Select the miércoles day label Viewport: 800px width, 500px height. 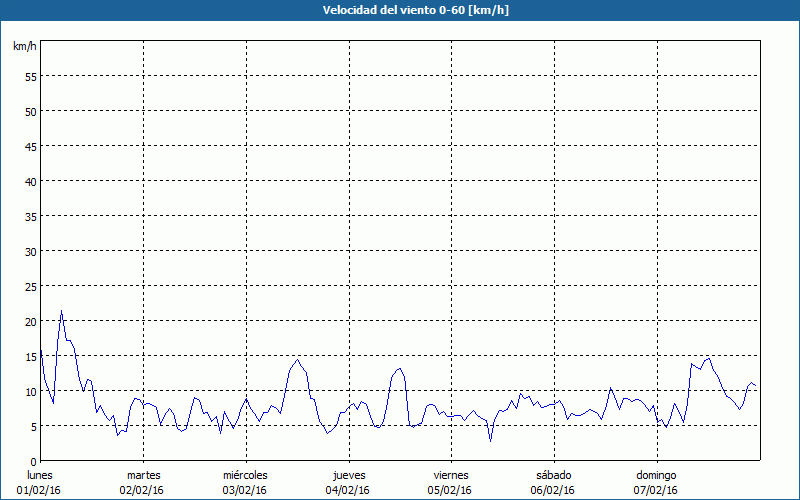coord(245,475)
